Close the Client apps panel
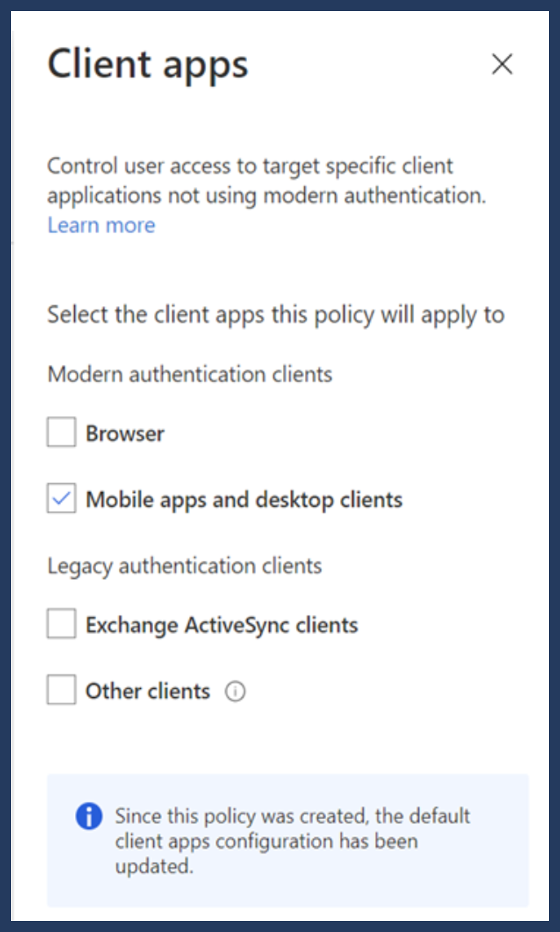The image size is (560, 932). (502, 64)
